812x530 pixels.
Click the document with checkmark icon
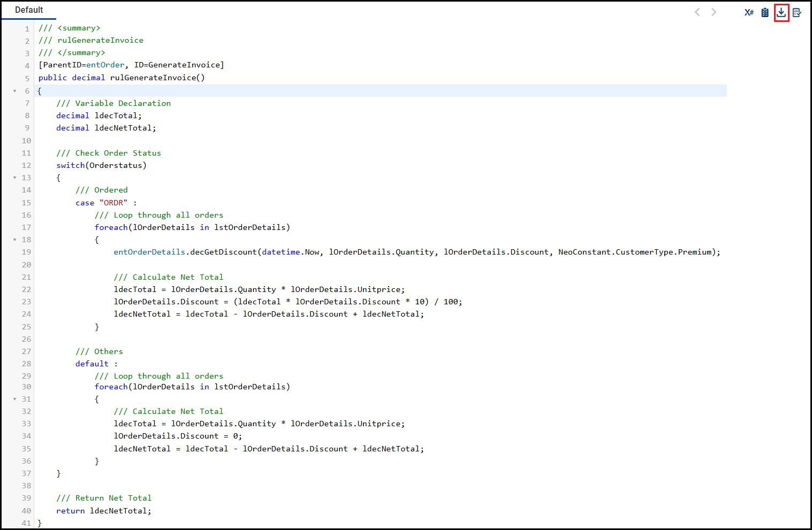tap(797, 12)
